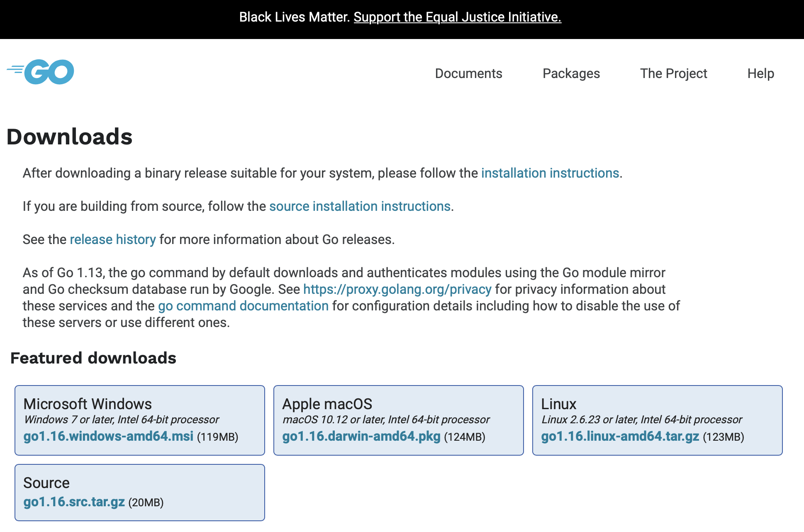This screenshot has width=804, height=532.
Task: Open the go command documentation link
Action: [243, 306]
